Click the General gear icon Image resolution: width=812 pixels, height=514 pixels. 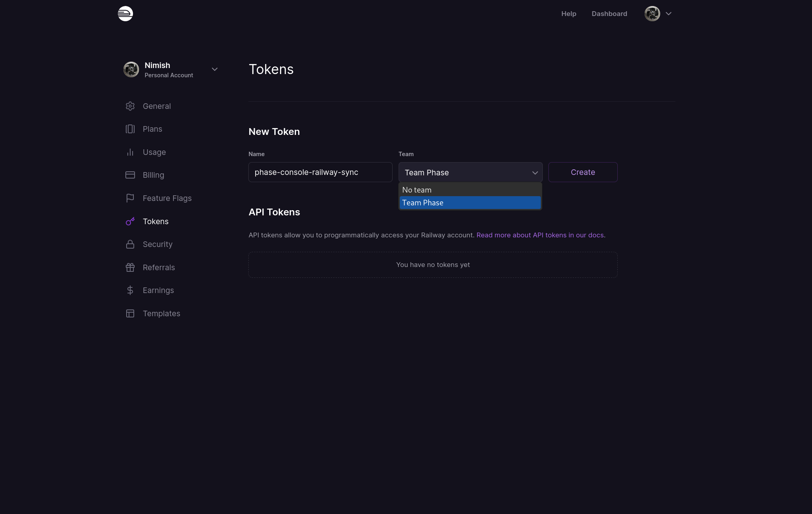click(x=130, y=106)
